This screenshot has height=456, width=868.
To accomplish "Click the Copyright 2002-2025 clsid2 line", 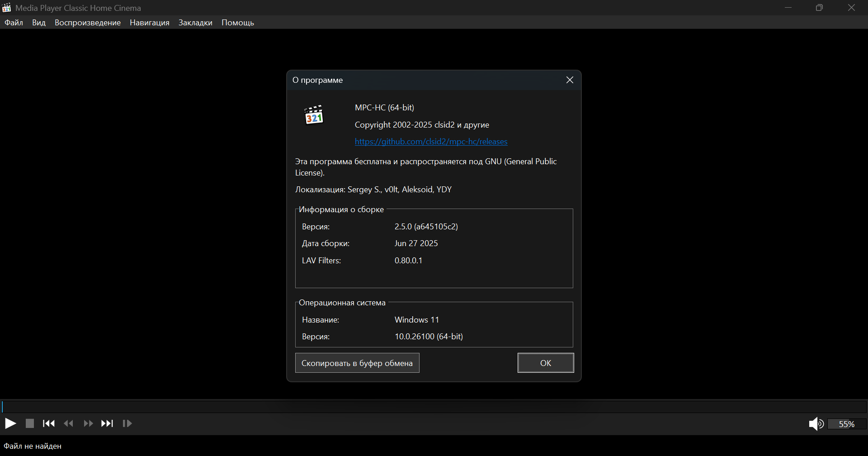I will [422, 125].
